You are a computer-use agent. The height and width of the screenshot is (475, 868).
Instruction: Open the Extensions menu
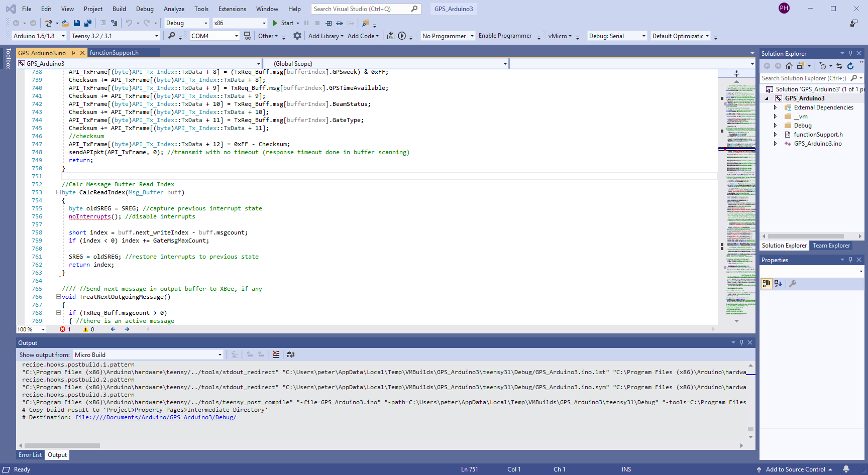click(232, 9)
